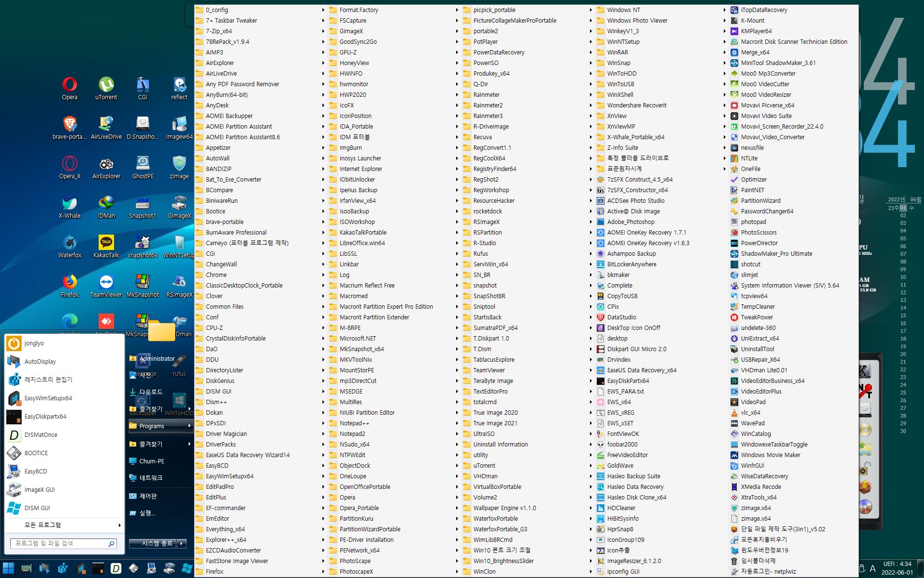Screen dimensions: 924x578
Task: Launch AutoDisplay from start menu
Action: [x=64, y=361]
